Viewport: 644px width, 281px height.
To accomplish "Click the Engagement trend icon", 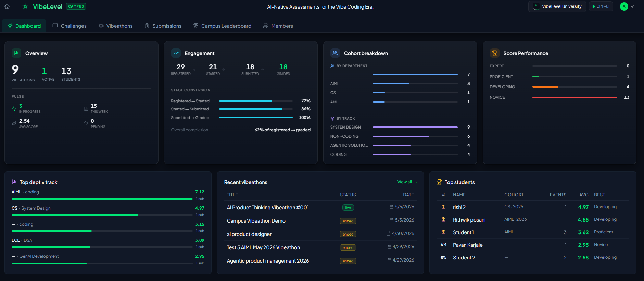I will (x=176, y=53).
